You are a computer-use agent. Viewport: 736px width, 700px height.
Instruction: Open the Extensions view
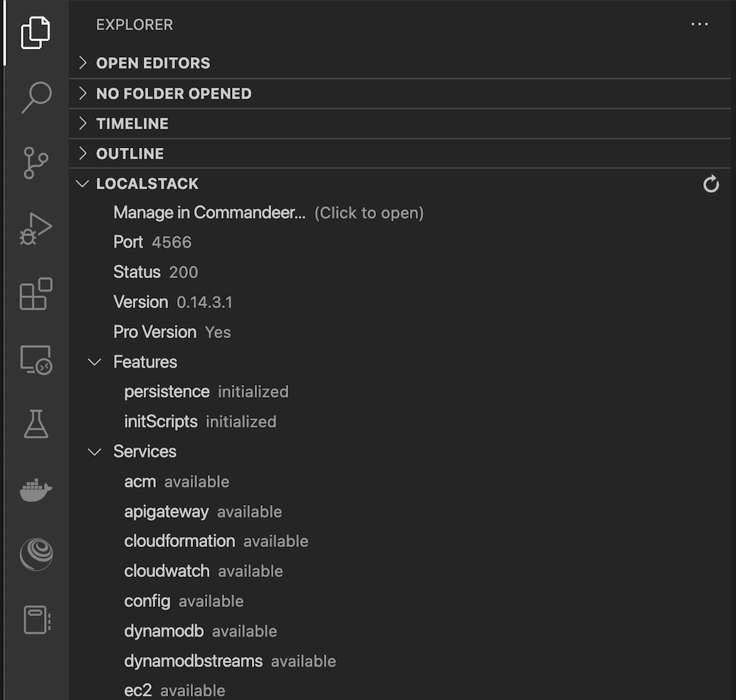click(36, 294)
